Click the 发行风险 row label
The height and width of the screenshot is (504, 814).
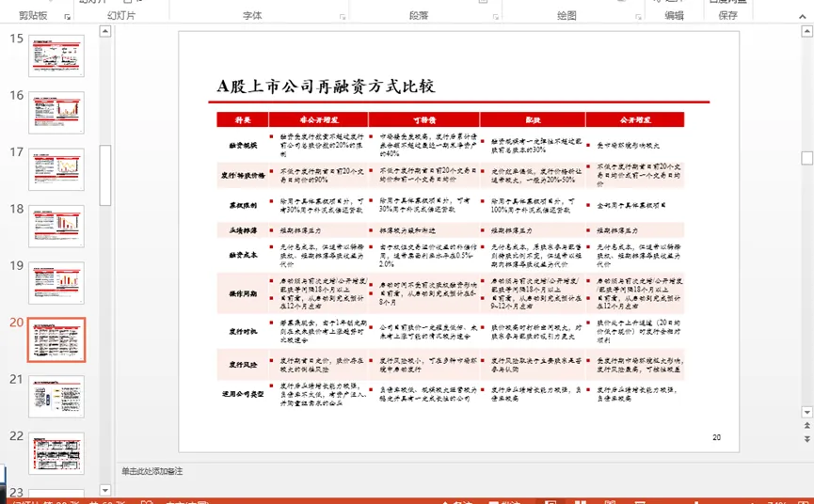click(243, 365)
